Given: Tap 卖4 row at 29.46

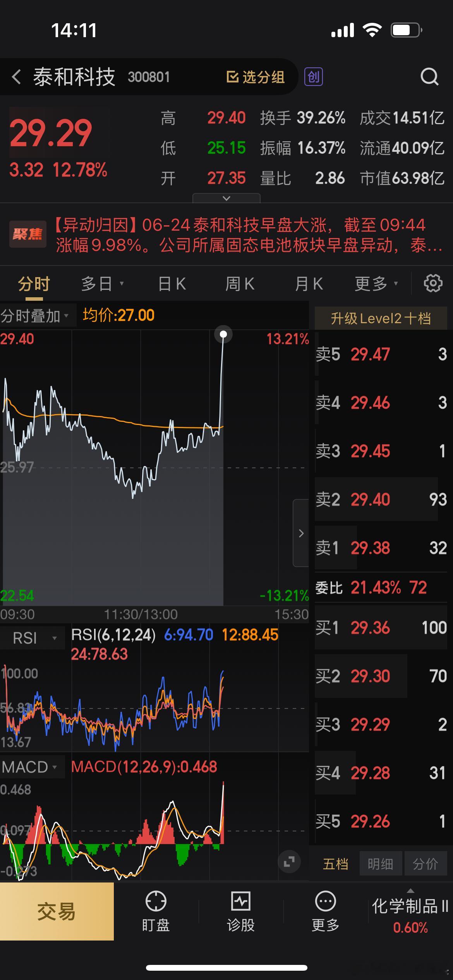Looking at the screenshot, I should pyautogui.click(x=381, y=403).
